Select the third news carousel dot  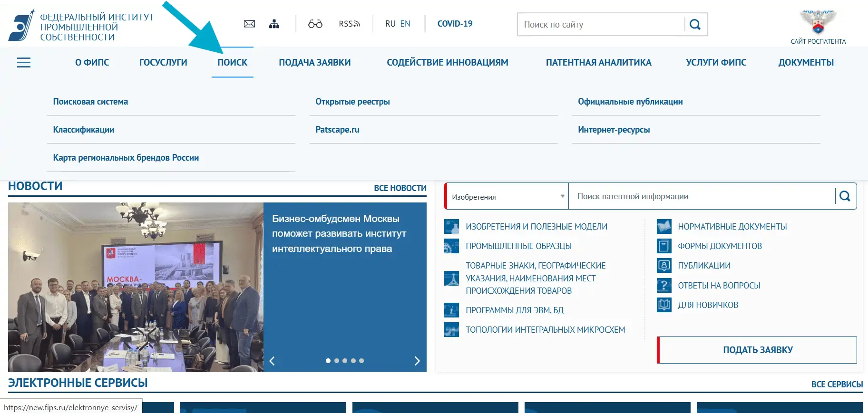[x=345, y=361]
